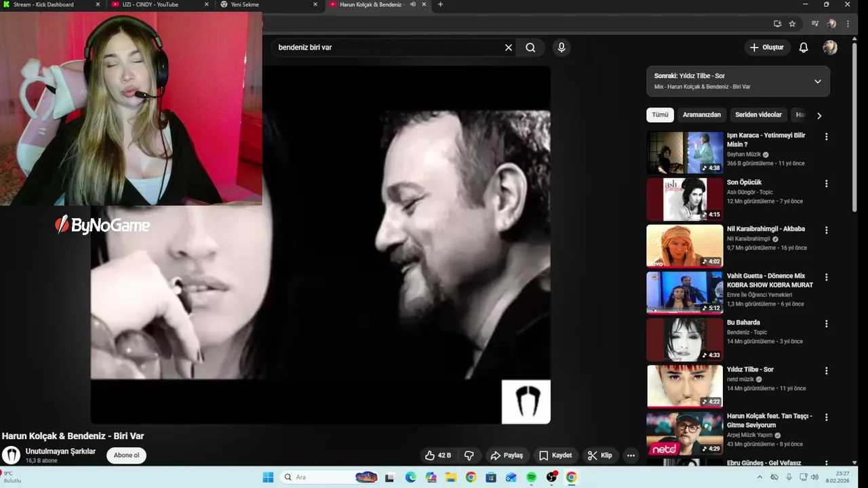This screenshot has width=868, height=488.
Task: Dislike the Biri Var video
Action: [x=469, y=455]
